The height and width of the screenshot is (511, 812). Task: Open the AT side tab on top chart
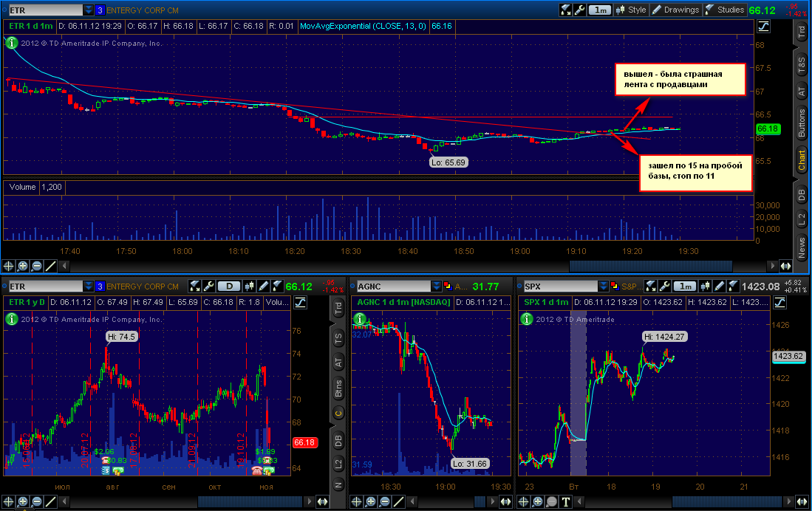tap(801, 92)
